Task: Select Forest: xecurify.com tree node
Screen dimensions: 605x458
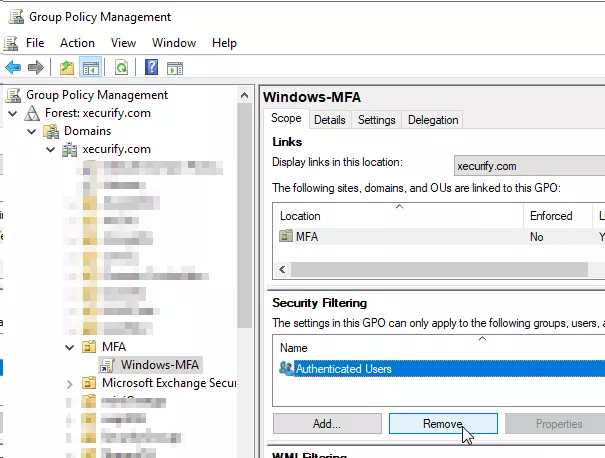Action: coord(98,113)
